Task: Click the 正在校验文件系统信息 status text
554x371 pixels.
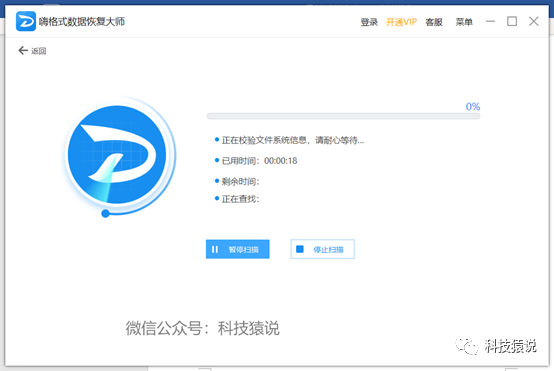Action: [293, 140]
